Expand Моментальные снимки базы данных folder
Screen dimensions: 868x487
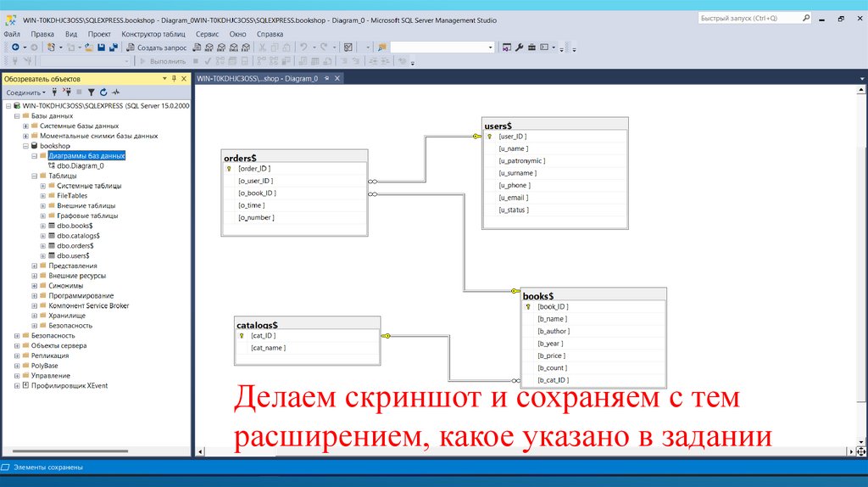25,136
